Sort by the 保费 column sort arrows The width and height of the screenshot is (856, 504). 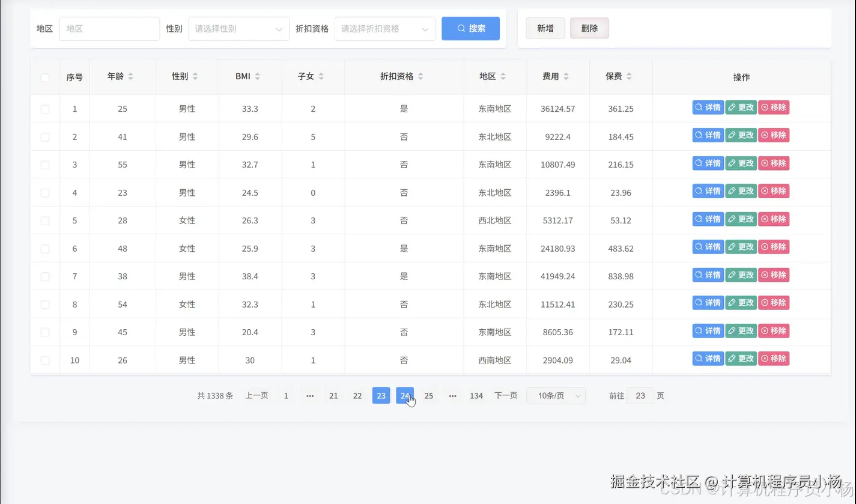(630, 77)
